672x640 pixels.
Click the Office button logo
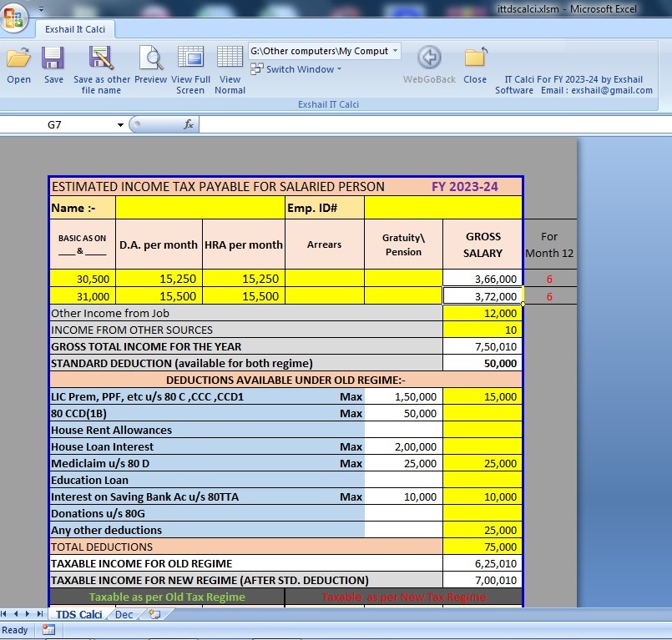pyautogui.click(x=13, y=18)
